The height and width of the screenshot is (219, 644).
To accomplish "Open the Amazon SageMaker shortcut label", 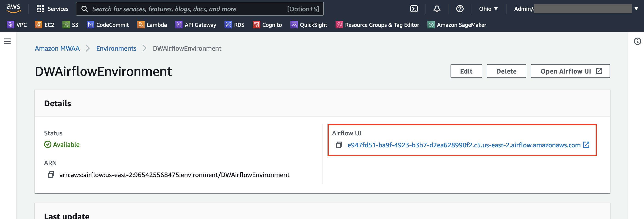I will click(462, 25).
